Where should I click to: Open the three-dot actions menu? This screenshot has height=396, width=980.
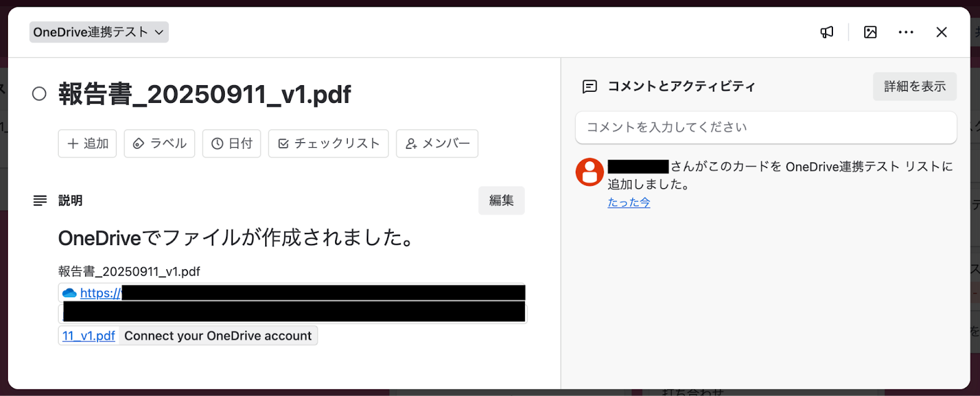pyautogui.click(x=906, y=32)
